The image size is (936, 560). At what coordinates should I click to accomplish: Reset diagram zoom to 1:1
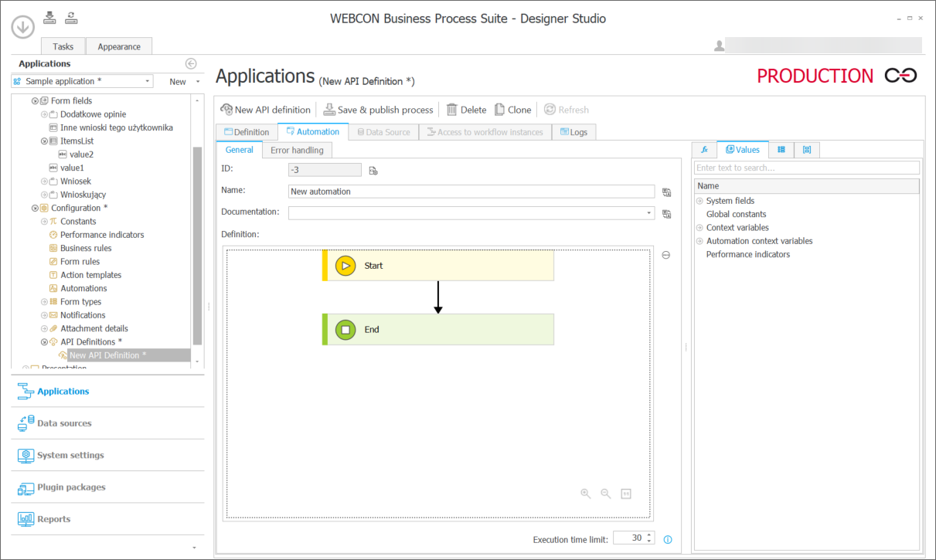pos(626,494)
